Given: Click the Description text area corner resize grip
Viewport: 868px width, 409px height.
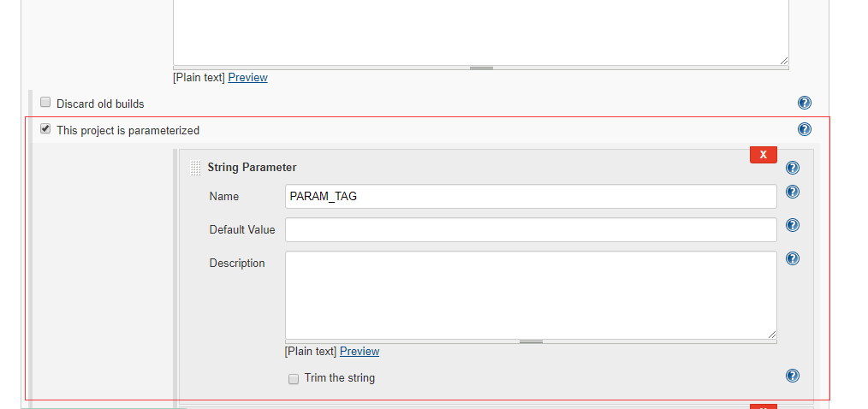Looking at the screenshot, I should pos(772,335).
